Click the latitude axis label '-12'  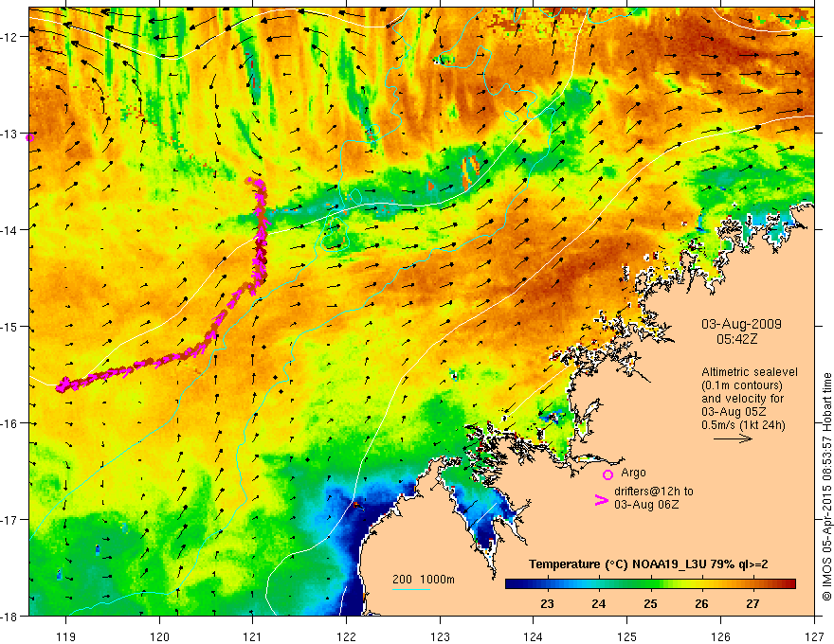(10, 37)
